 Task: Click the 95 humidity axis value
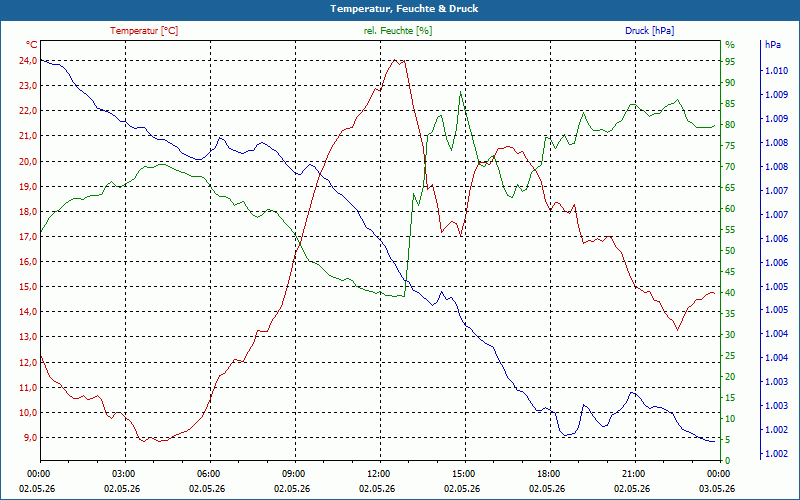(730, 61)
